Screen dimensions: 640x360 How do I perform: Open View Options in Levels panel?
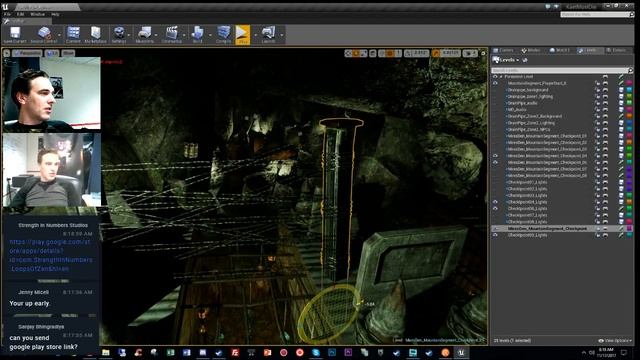pos(615,340)
